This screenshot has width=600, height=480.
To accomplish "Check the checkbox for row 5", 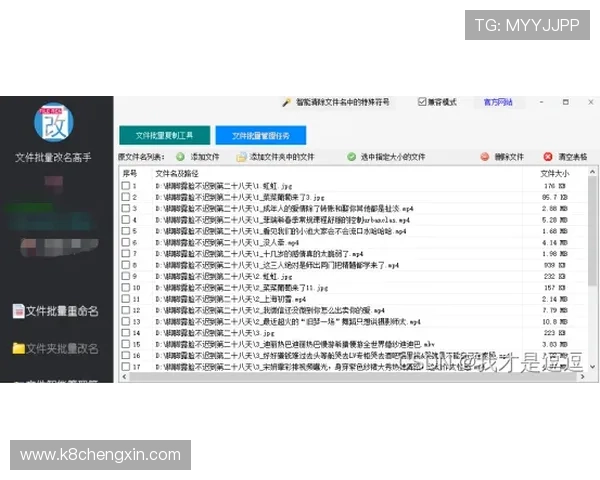I will (126, 231).
